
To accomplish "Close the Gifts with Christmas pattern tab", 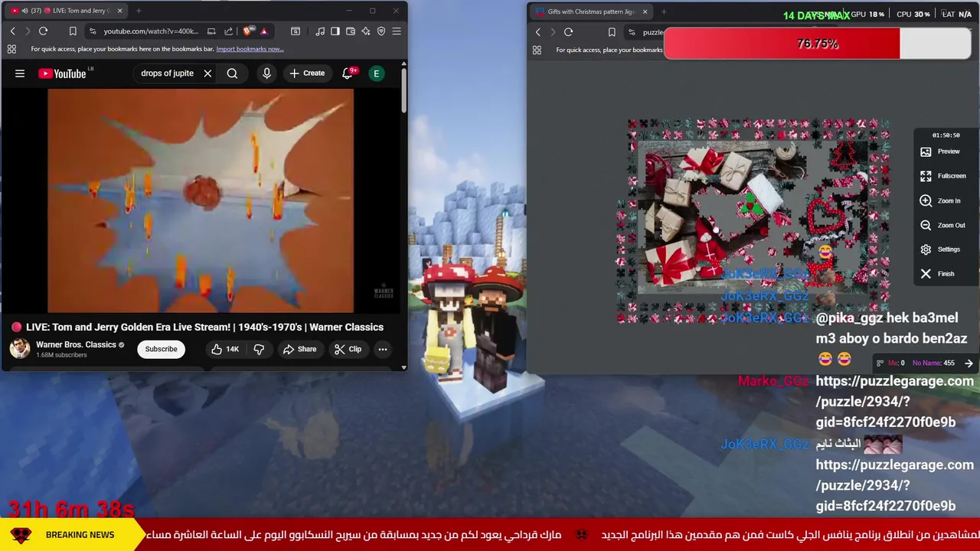I will (645, 11).
